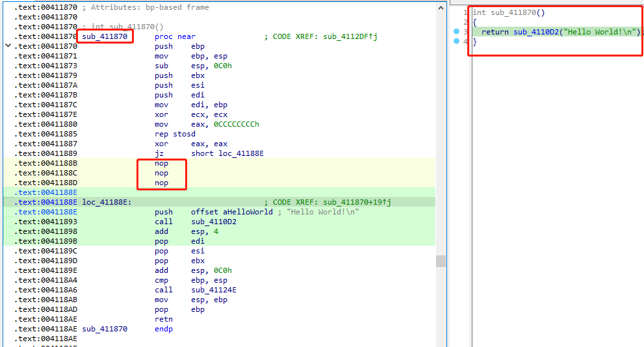Click the endp keyword
The height and width of the screenshot is (347, 644).
pyautogui.click(x=164, y=329)
